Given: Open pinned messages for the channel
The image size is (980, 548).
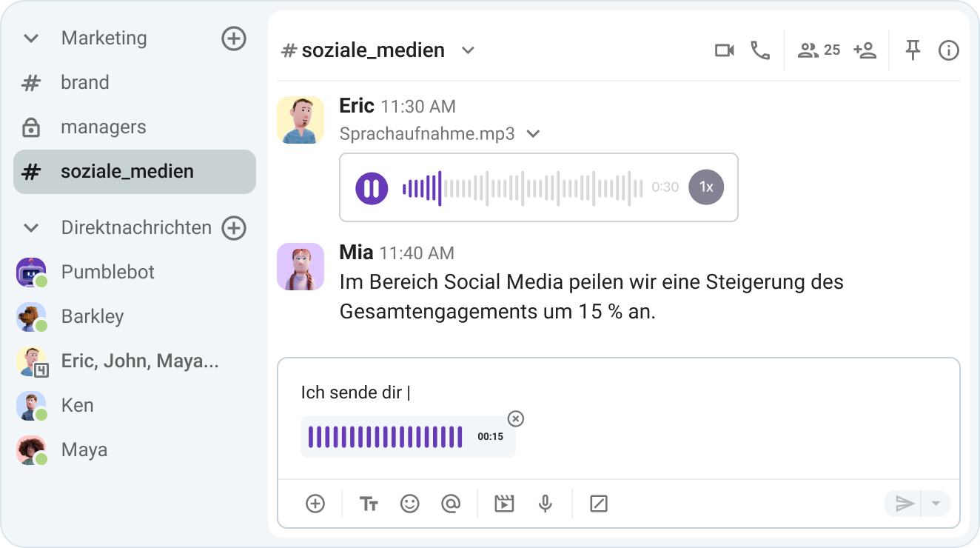Looking at the screenshot, I should click(x=913, y=50).
